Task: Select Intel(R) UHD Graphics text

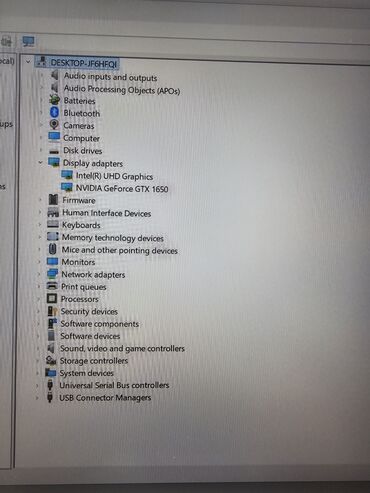Action: (x=114, y=176)
